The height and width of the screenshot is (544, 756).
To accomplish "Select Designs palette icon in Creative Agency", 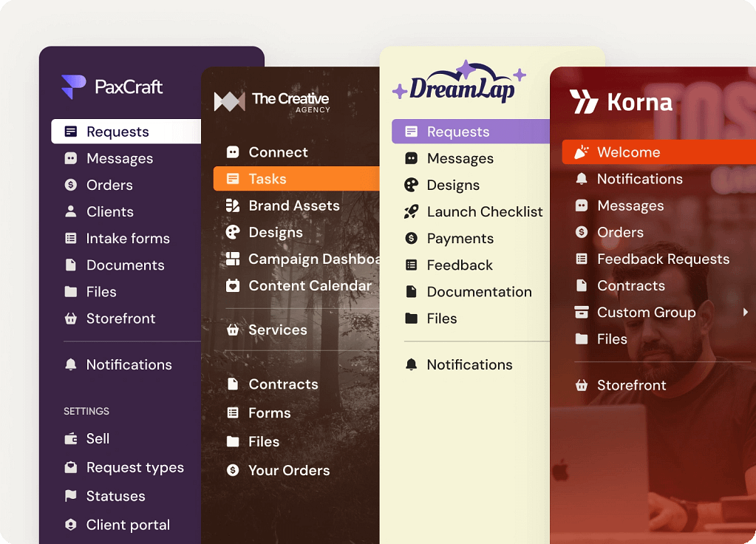I will [x=233, y=232].
